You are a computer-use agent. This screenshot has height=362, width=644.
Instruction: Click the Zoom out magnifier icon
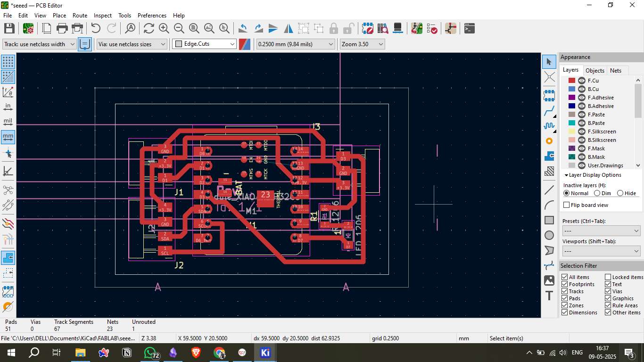[179, 28]
